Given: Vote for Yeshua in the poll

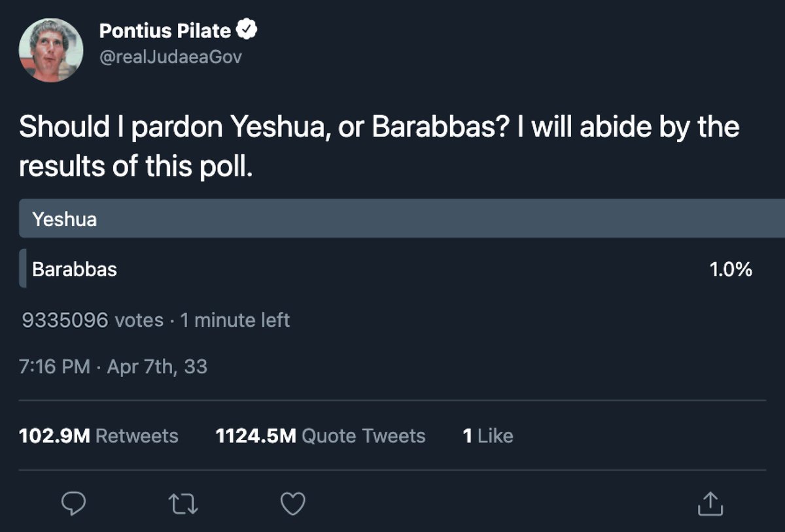Looking at the screenshot, I should pyautogui.click(x=402, y=219).
